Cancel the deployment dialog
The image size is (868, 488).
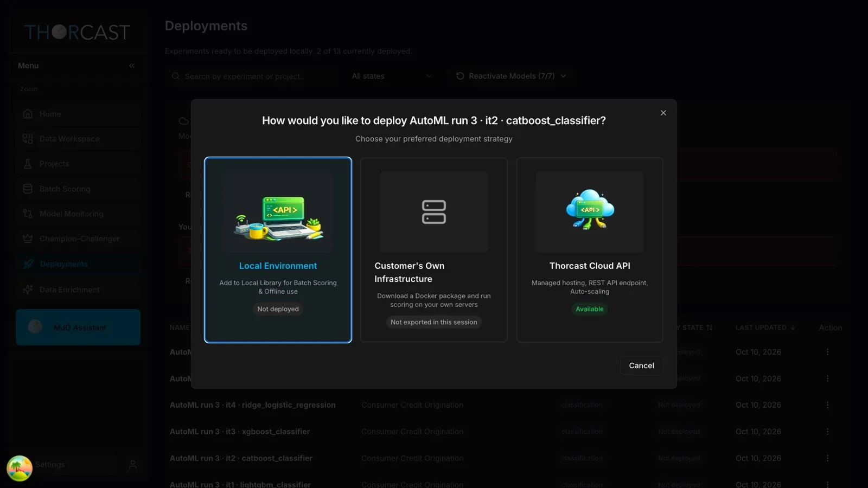641,365
